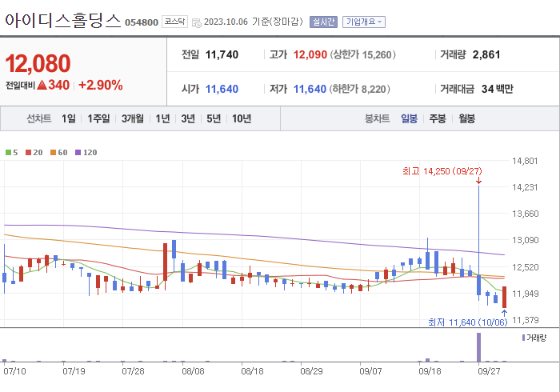Screen dimensions: 560x392
Task: Switch to the 일봉 candle chart
Action: [409, 118]
